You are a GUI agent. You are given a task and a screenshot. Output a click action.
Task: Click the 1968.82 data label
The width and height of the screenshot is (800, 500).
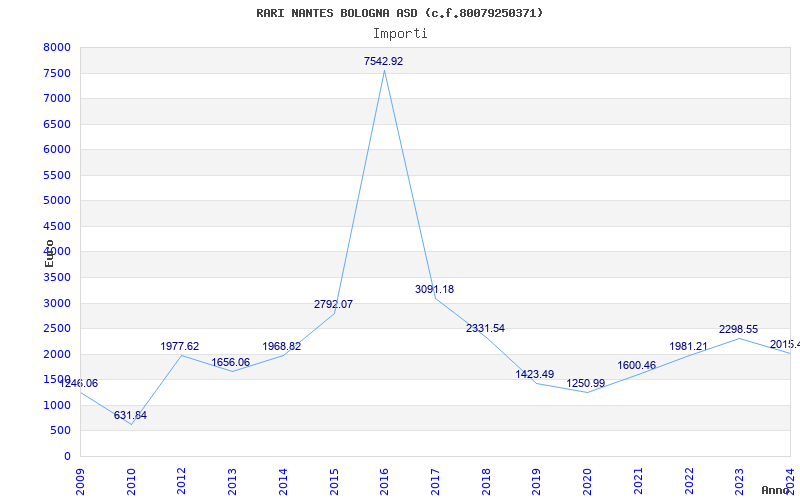(282, 346)
